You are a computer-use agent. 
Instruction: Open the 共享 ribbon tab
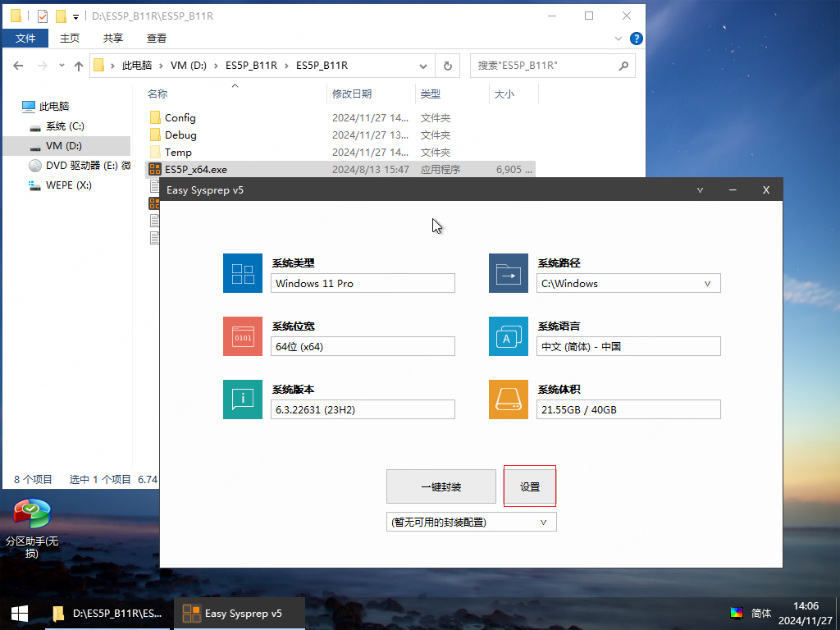point(113,38)
